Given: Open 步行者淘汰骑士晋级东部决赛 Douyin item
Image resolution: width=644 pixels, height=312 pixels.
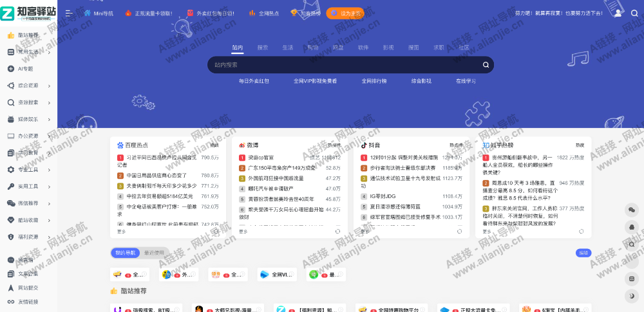Looking at the screenshot, I should (402, 168).
